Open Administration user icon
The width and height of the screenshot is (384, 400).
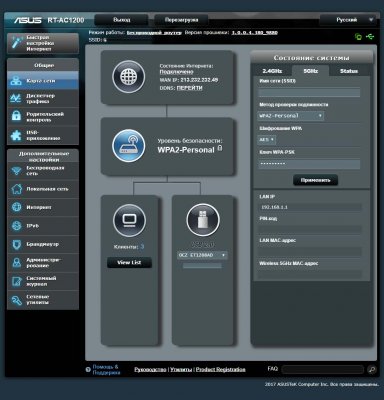pos(16,263)
